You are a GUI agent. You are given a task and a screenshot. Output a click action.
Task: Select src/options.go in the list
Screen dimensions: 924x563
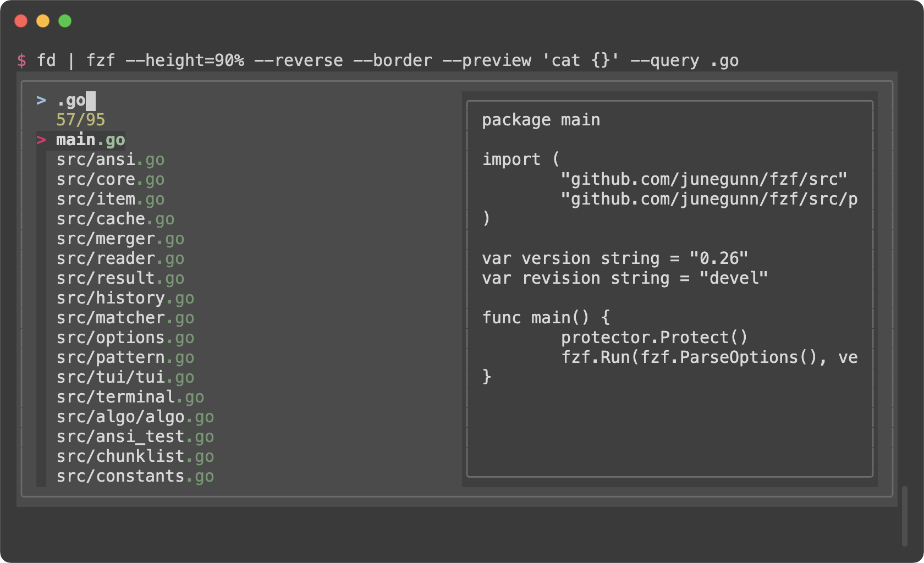click(125, 338)
